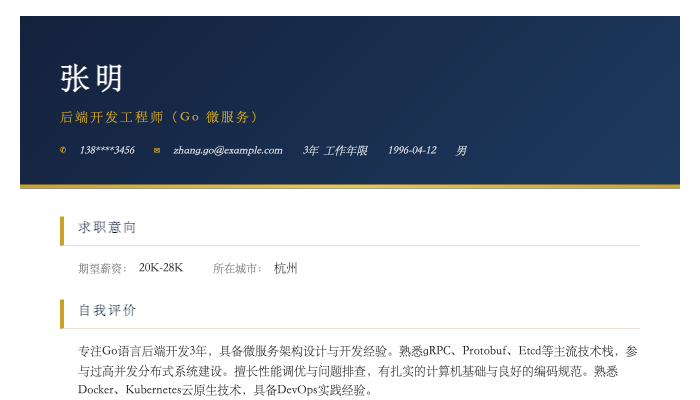700x400 pixels.
Task: Click the 自我评价 section heading
Action: 107,310
